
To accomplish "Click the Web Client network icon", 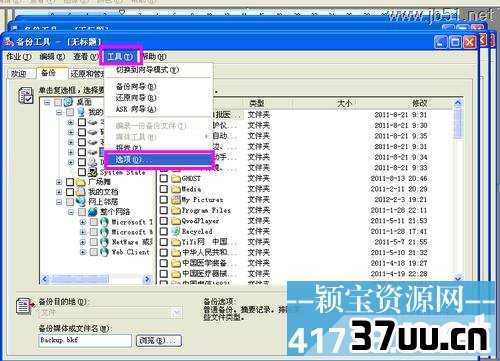I will [104, 252].
